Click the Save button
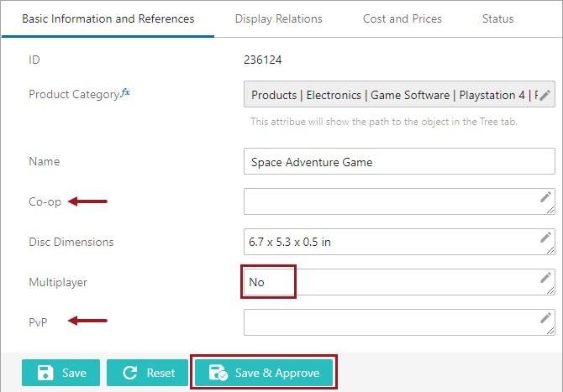The width and height of the screenshot is (563, 392). point(61,373)
